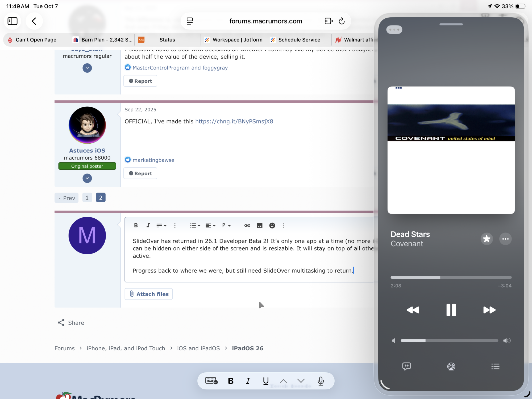532x399 pixels.
Task: Click the song playback progress bar
Action: point(451,277)
